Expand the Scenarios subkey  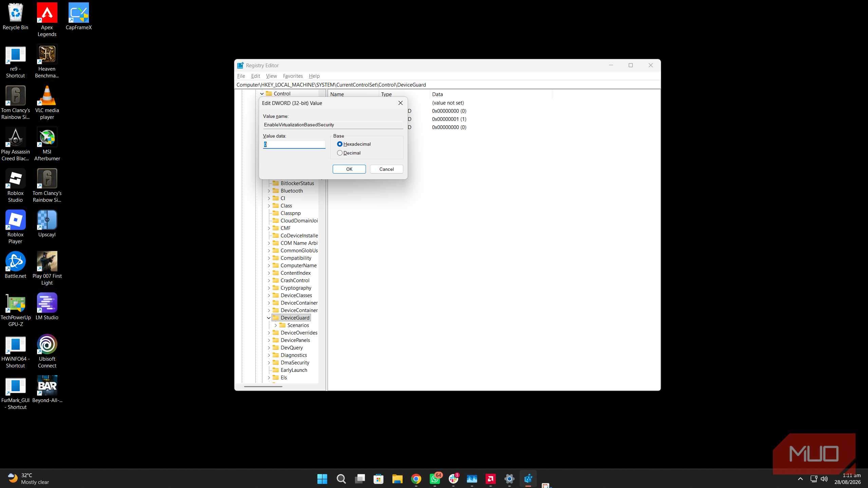276,325
